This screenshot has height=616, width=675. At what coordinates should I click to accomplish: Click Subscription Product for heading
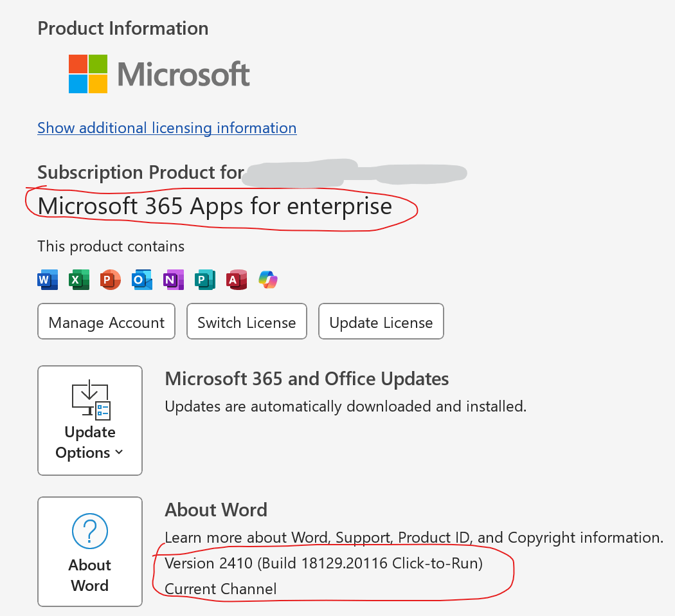tap(141, 172)
